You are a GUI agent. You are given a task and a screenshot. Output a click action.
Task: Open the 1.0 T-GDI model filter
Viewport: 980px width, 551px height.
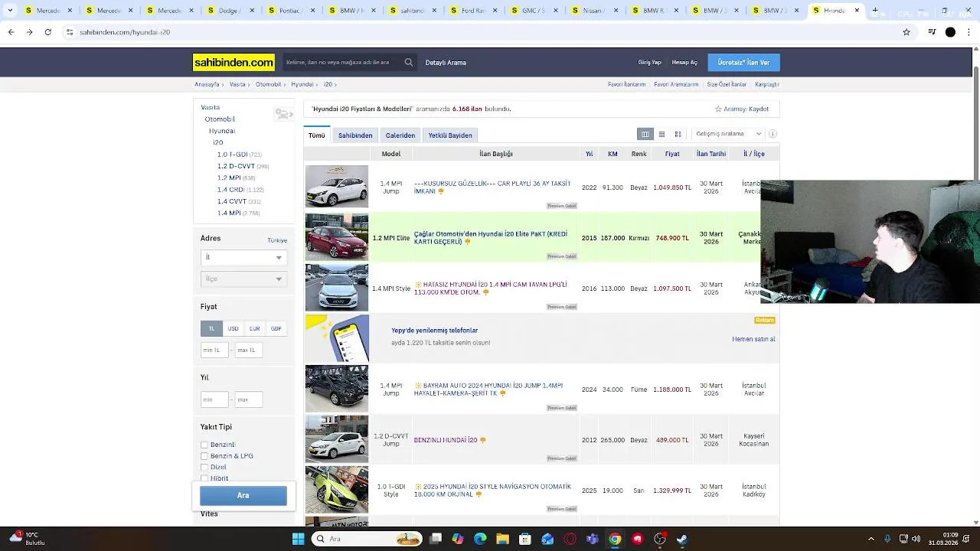[232, 155]
